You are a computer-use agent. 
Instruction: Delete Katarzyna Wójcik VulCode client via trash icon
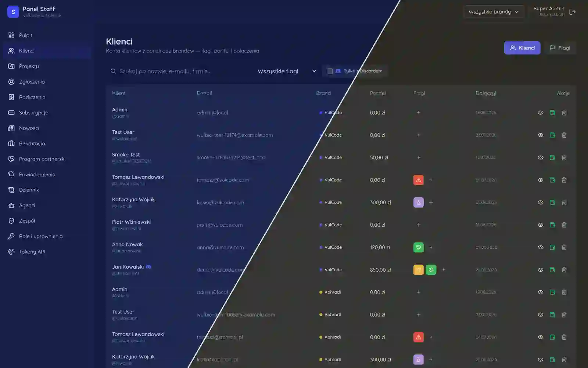click(x=564, y=202)
